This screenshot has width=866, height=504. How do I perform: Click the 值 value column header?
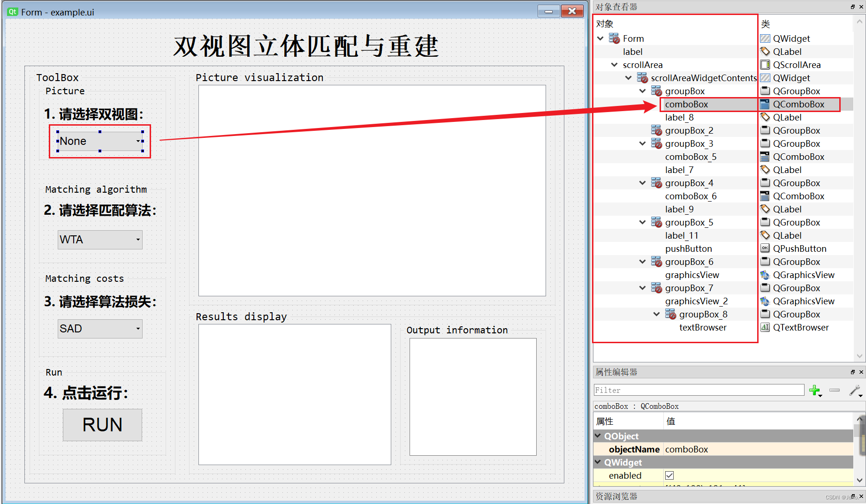click(671, 421)
